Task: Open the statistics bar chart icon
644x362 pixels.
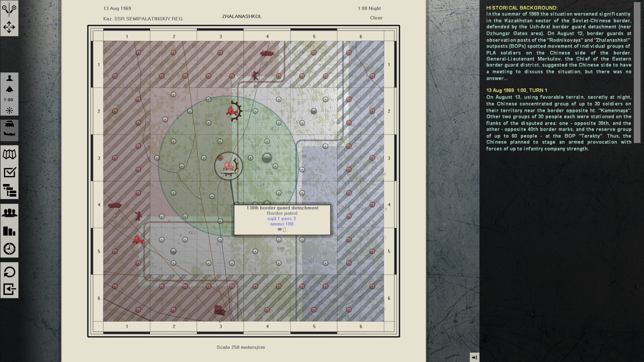Action: (9, 231)
